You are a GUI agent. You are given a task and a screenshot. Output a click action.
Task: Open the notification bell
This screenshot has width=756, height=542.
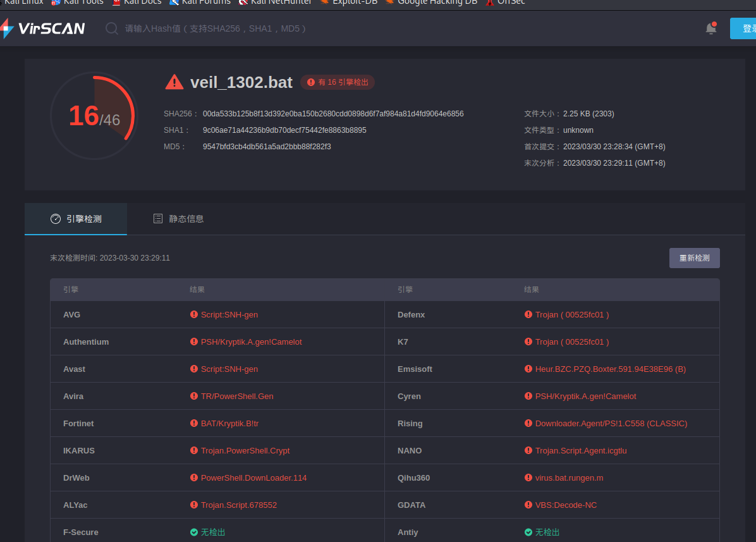point(711,28)
